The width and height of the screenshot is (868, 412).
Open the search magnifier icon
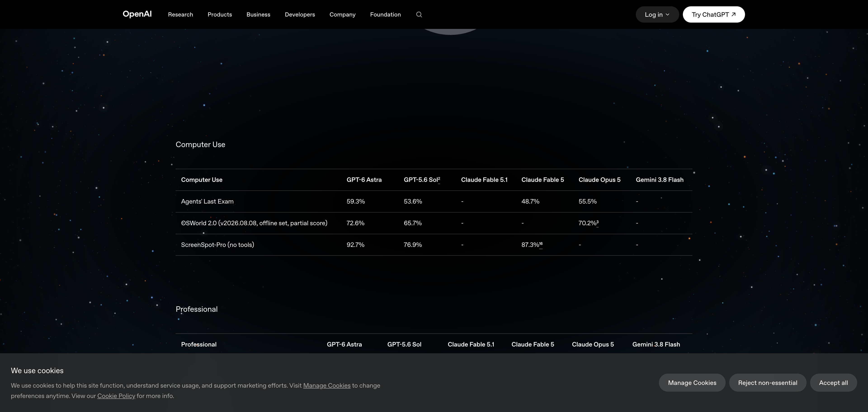[x=419, y=14]
